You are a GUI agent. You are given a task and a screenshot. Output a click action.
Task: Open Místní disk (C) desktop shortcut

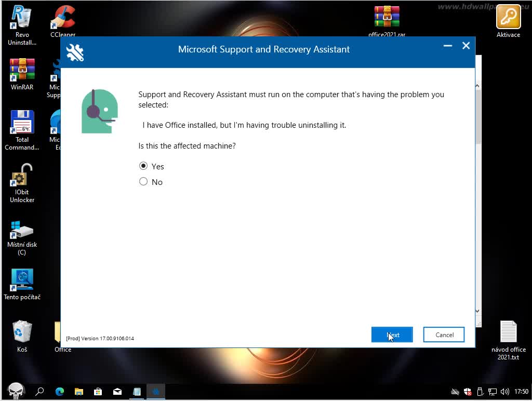pos(22,238)
